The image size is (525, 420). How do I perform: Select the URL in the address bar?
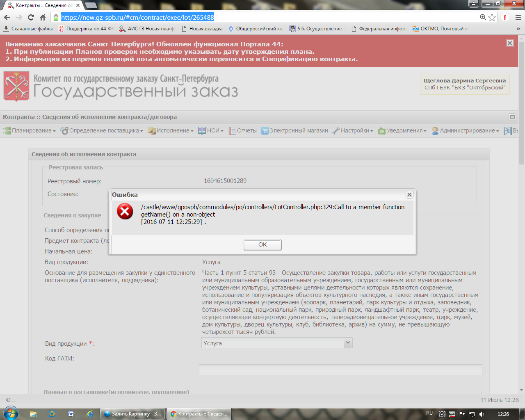(137, 17)
